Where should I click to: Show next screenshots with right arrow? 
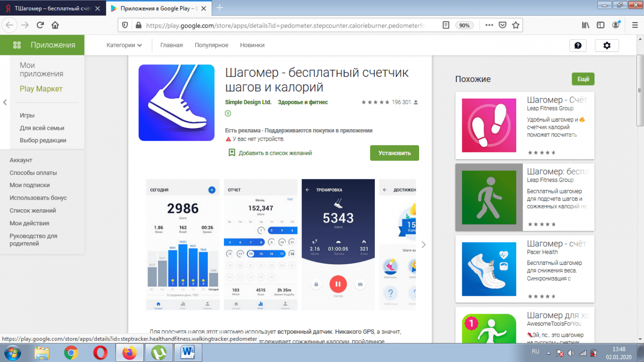[424, 245]
